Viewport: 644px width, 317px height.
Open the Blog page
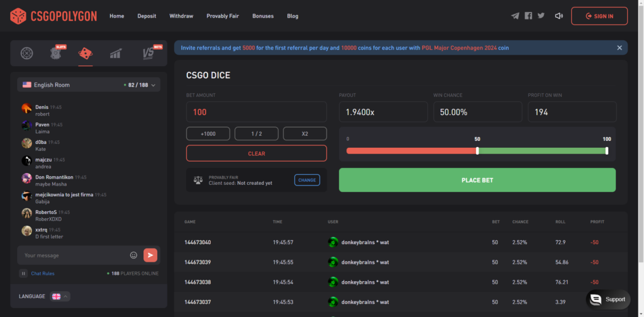tap(293, 16)
